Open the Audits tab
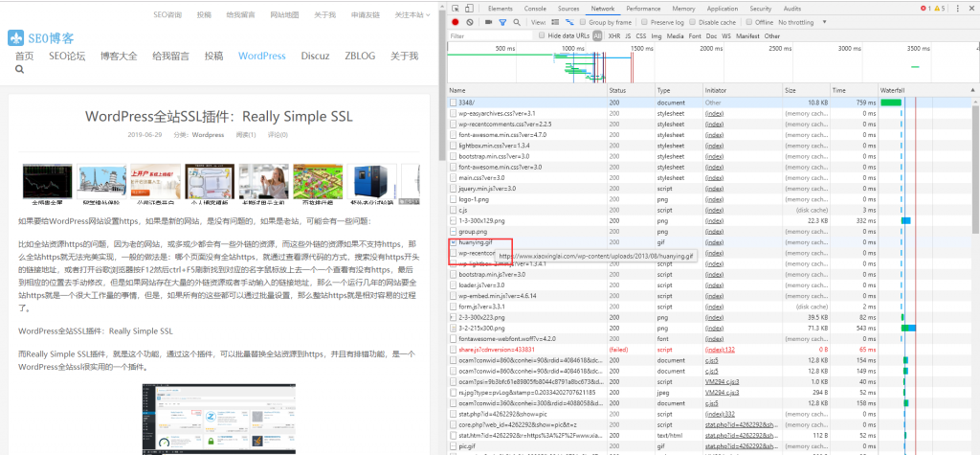 coord(791,9)
